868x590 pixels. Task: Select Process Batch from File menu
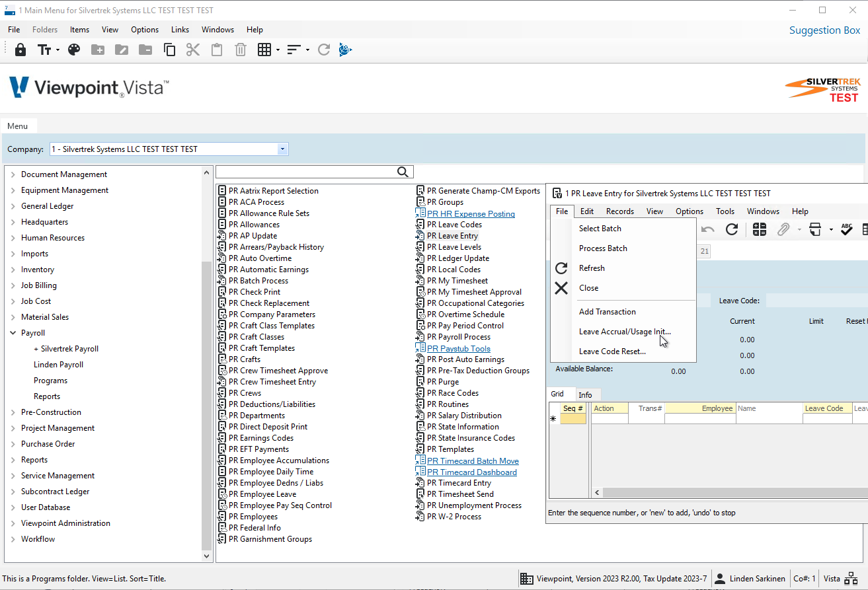click(x=603, y=248)
